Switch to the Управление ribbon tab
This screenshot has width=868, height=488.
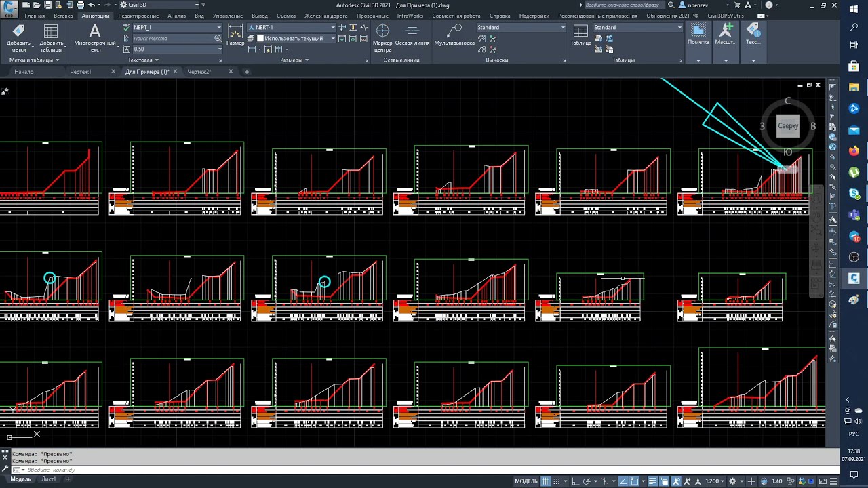(227, 16)
